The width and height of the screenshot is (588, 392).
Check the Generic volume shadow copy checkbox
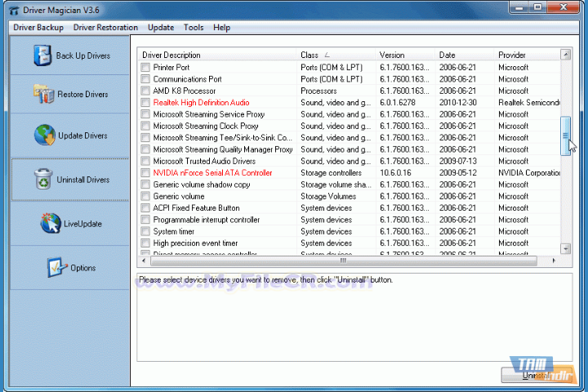click(x=145, y=185)
